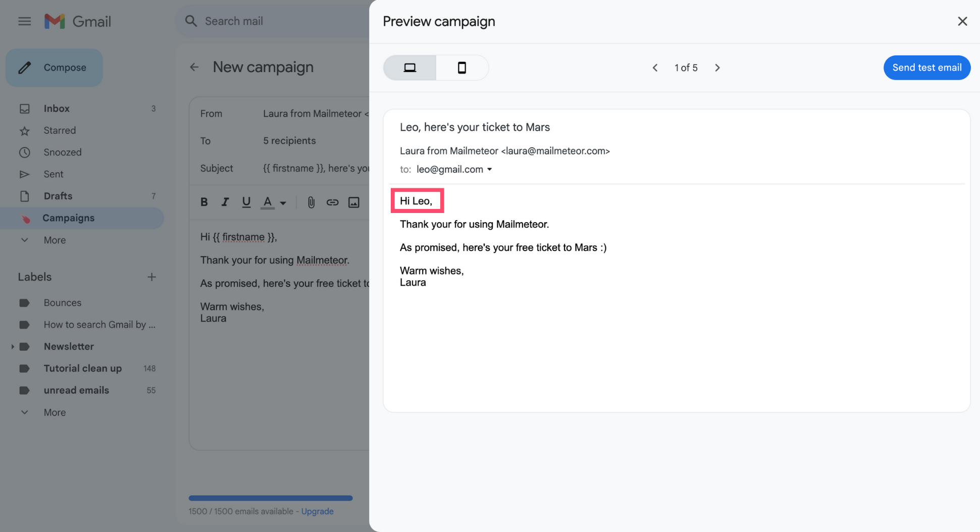This screenshot has height=532, width=980.
Task: Click the Sent arrow icon
Action: pyautogui.click(x=24, y=174)
